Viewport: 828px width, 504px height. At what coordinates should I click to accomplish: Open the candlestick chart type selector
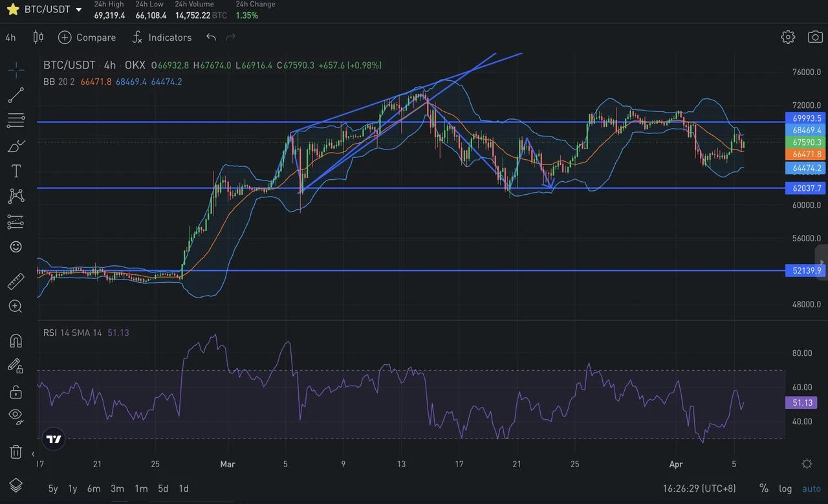point(38,38)
